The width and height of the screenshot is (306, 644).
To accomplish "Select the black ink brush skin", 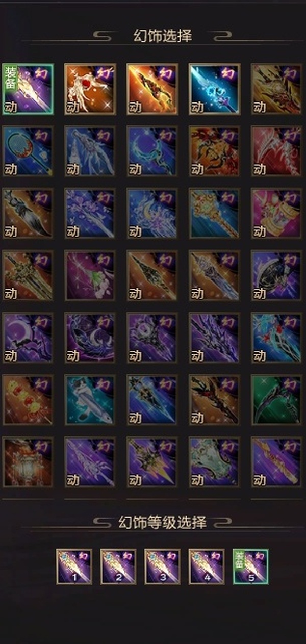I will click(28, 213).
